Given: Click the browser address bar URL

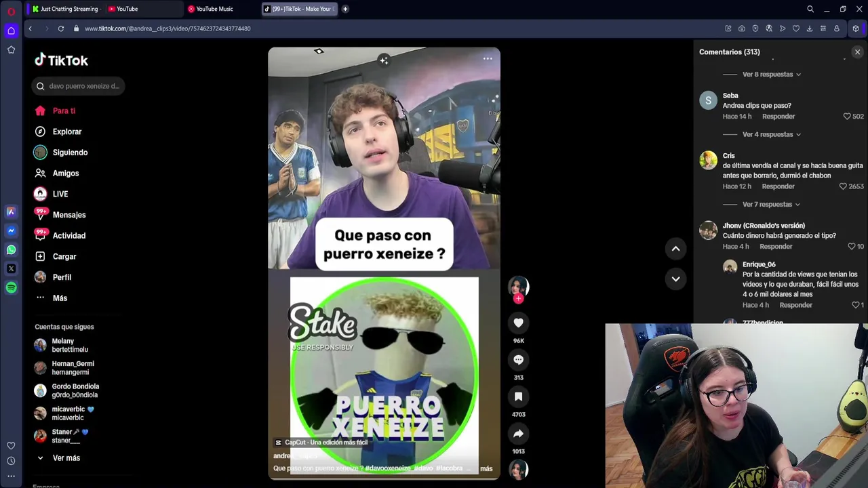Looking at the screenshot, I should point(167,28).
